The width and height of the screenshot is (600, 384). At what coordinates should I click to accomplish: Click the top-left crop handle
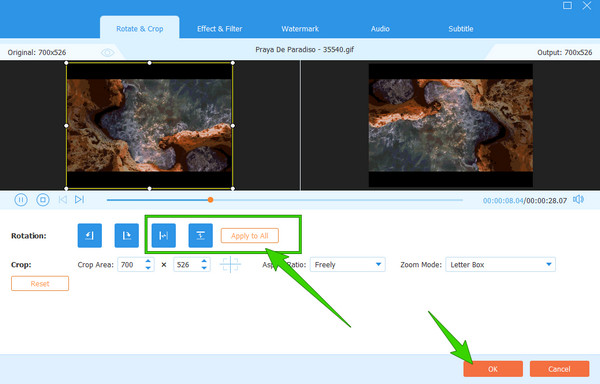pos(66,63)
